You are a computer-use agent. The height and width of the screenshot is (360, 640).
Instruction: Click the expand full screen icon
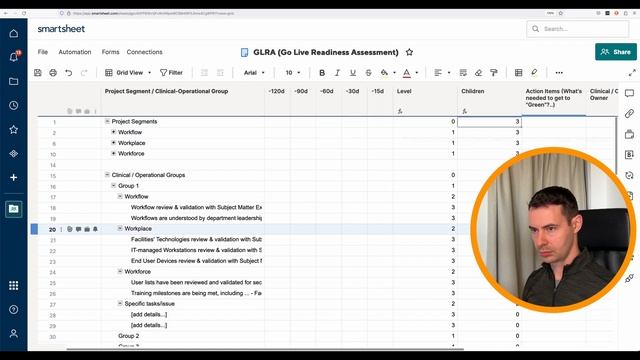[x=632, y=73]
